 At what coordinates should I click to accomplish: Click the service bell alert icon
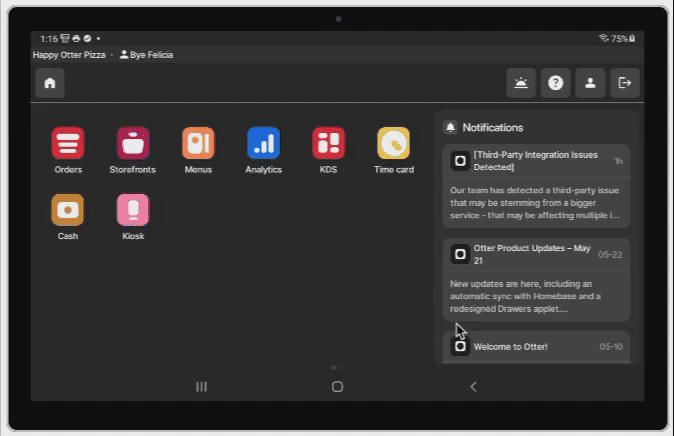point(521,83)
